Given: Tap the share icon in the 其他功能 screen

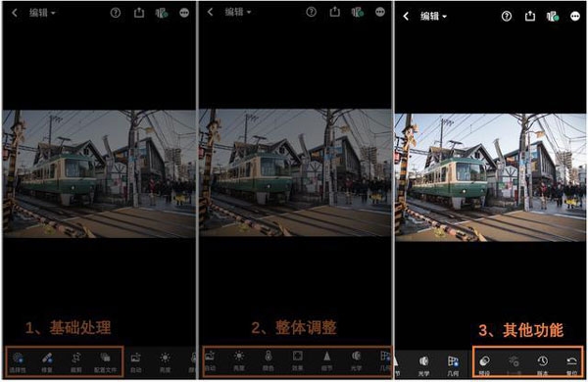Looking at the screenshot, I should pyautogui.click(x=529, y=16).
